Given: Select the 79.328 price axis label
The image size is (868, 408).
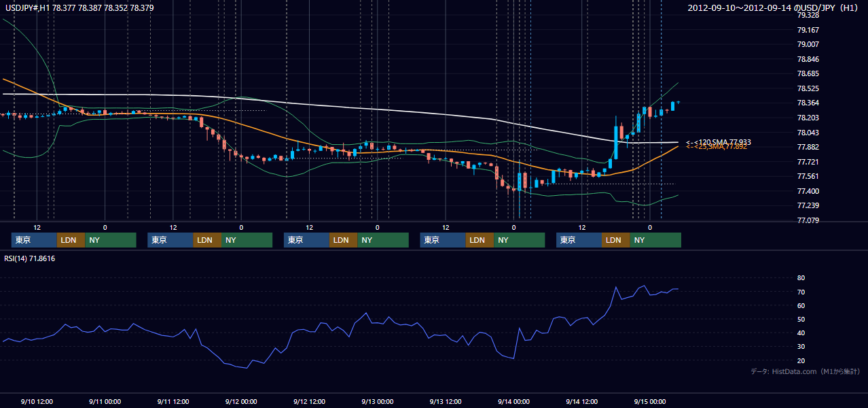Looking at the screenshot, I should coord(808,15).
